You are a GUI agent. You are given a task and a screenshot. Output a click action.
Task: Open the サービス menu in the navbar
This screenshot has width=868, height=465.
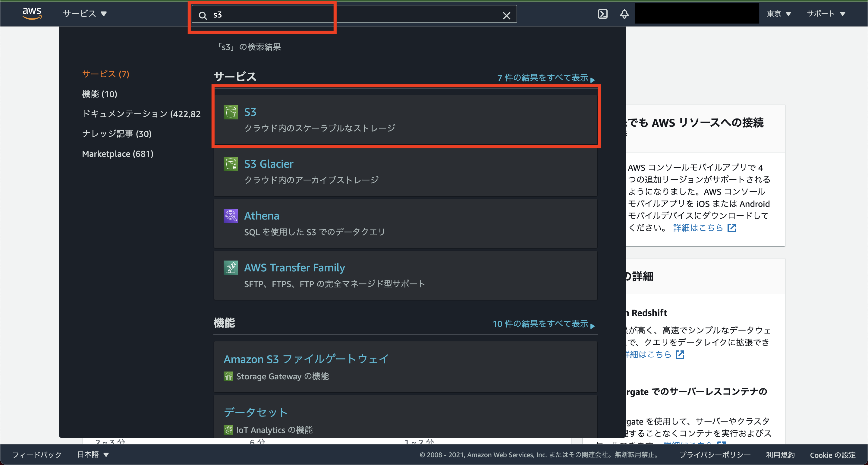83,14
